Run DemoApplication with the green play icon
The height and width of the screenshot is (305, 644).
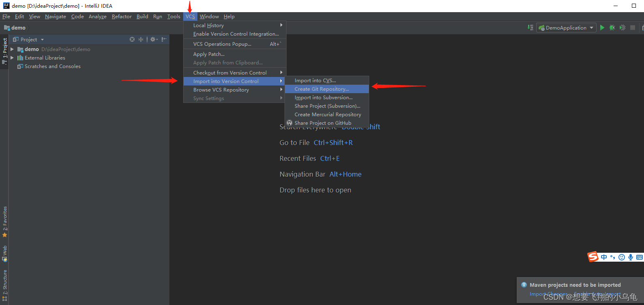(x=602, y=28)
